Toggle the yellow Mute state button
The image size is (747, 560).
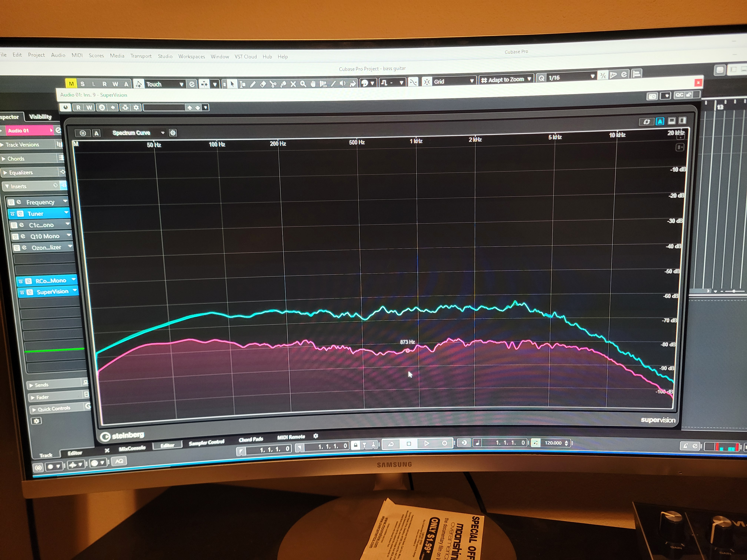coord(71,83)
